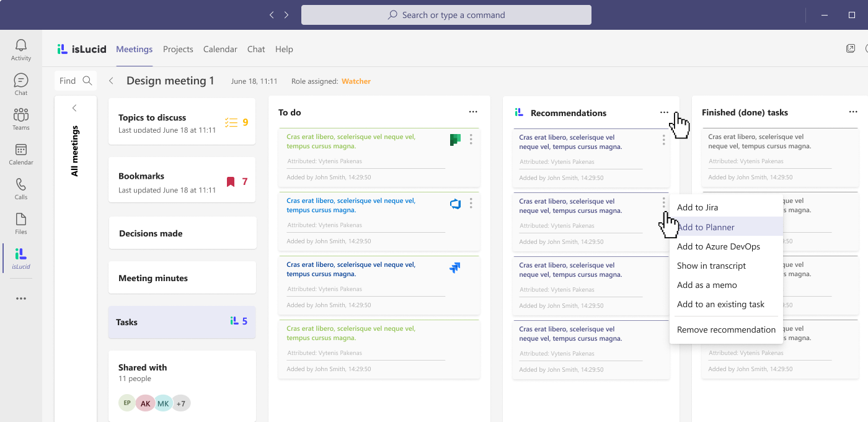The height and width of the screenshot is (422, 868).
Task: Click the search magnifier beside Find
Action: [87, 81]
